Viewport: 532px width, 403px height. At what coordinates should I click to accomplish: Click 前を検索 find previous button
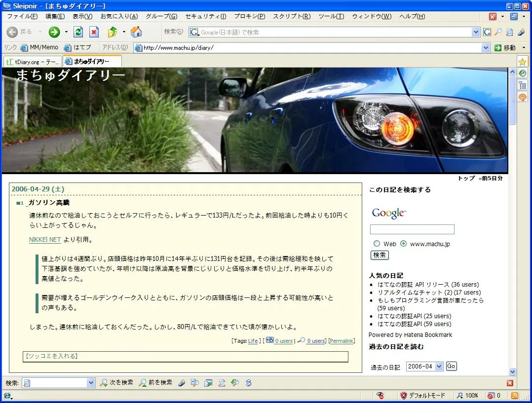[155, 382]
